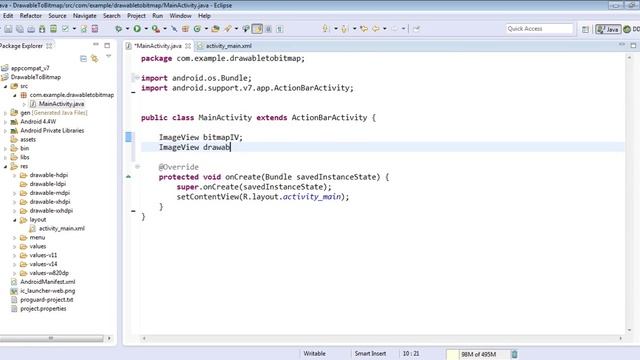Switch to the activity_main.xml editor tab
Screen dimensions: 640x360
point(224,46)
